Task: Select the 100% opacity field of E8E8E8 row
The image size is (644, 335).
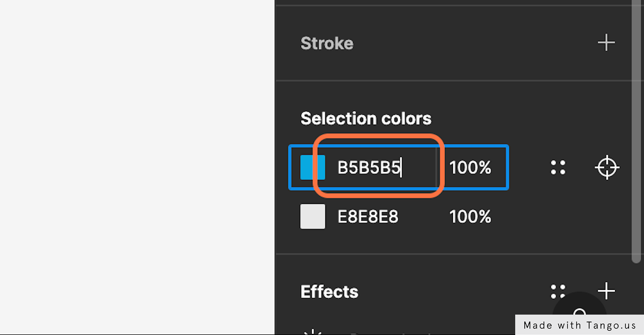Action: coord(471,217)
